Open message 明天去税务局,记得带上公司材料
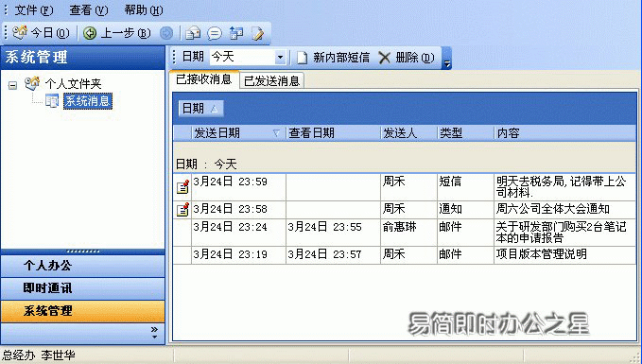 pyautogui.click(x=564, y=186)
